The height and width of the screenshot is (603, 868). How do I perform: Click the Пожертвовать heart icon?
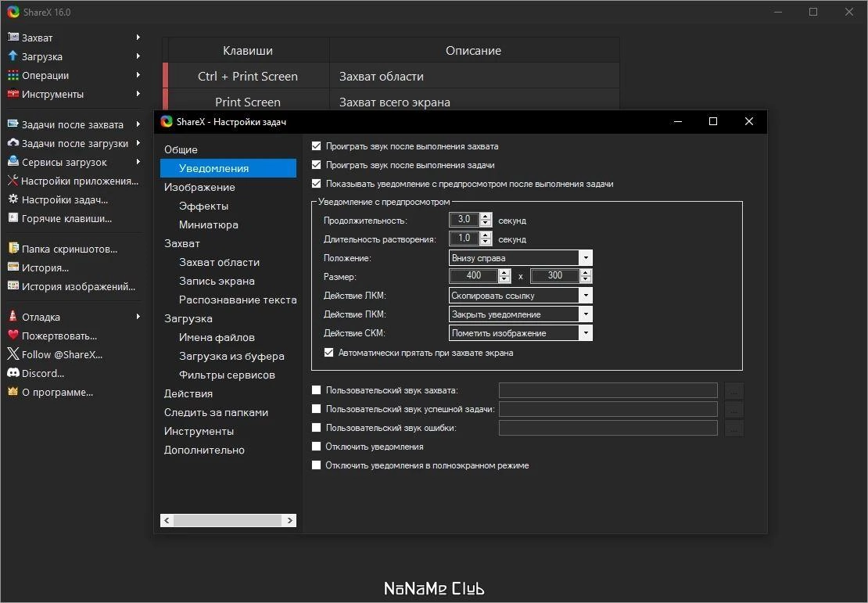[x=13, y=336]
